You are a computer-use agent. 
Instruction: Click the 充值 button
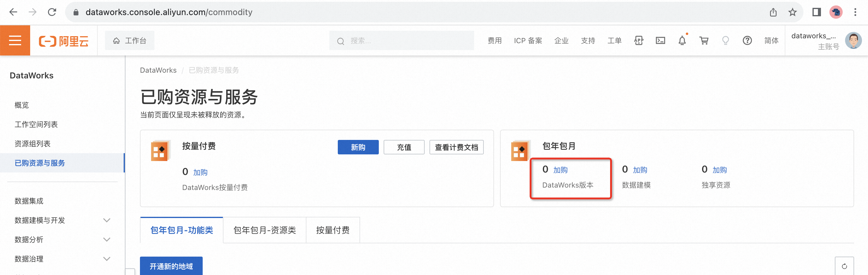click(404, 147)
